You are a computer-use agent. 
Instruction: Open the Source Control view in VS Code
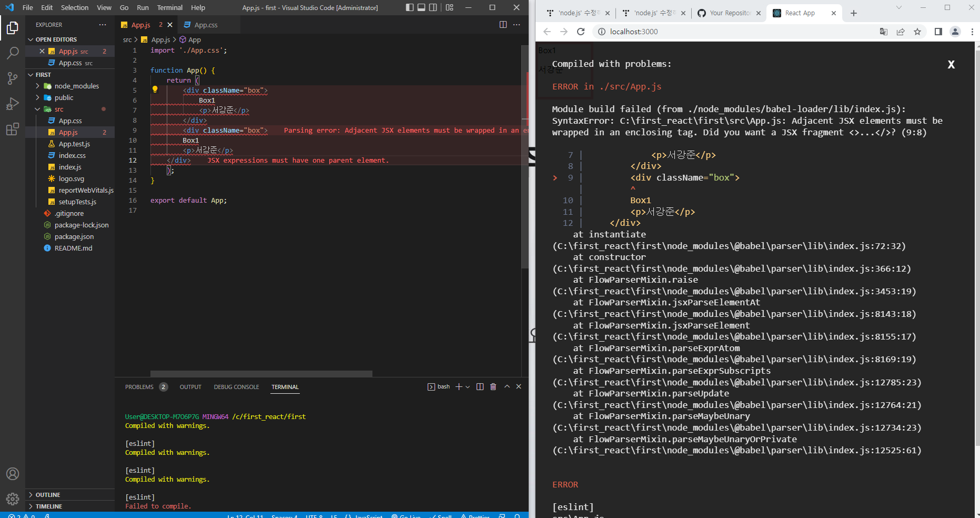13,78
